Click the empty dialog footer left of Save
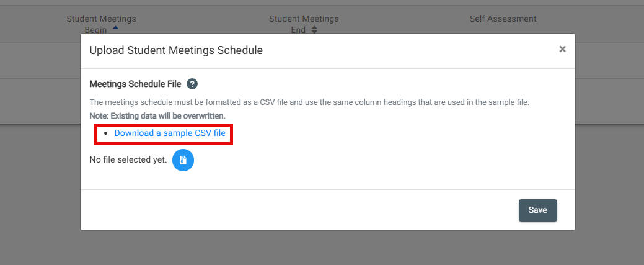 coord(299,210)
